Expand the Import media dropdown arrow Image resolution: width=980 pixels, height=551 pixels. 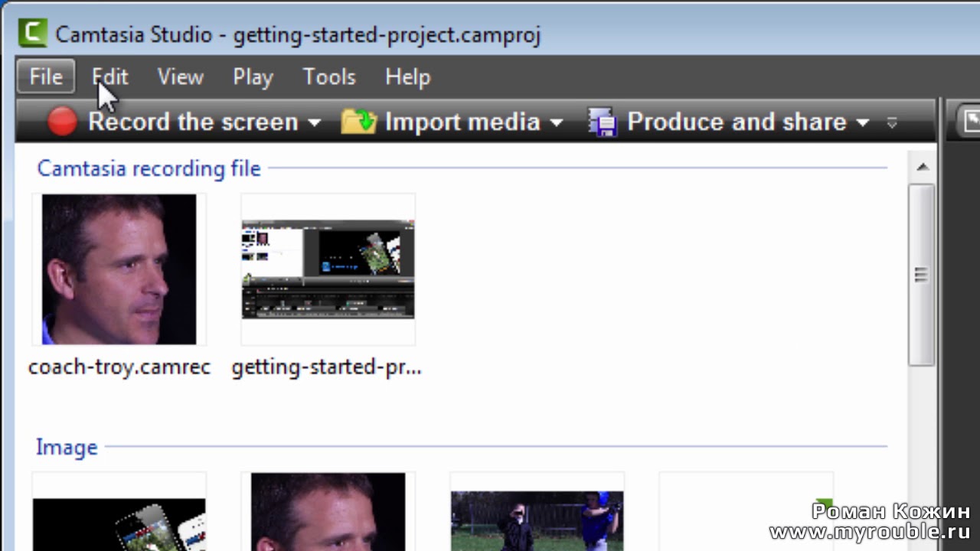(x=557, y=122)
